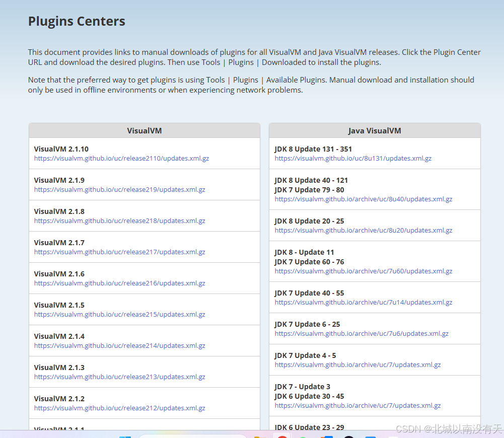Follow the release217 updates.xml.gz link

click(119, 252)
